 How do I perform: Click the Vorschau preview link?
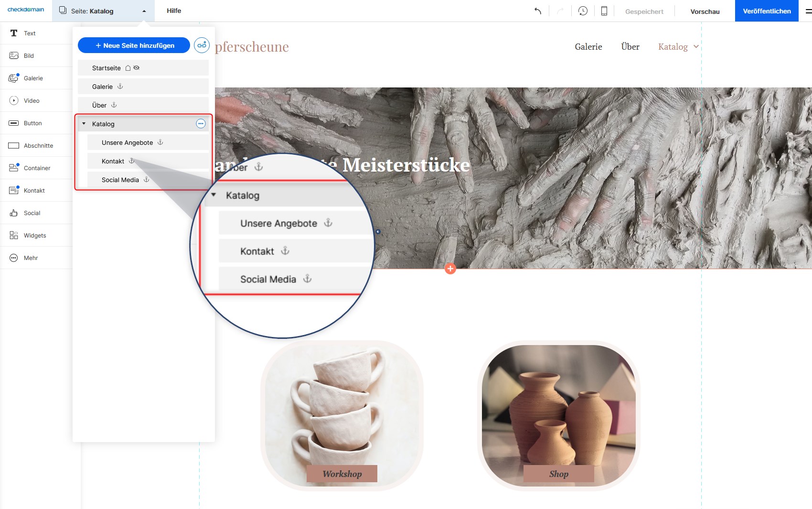(x=705, y=11)
